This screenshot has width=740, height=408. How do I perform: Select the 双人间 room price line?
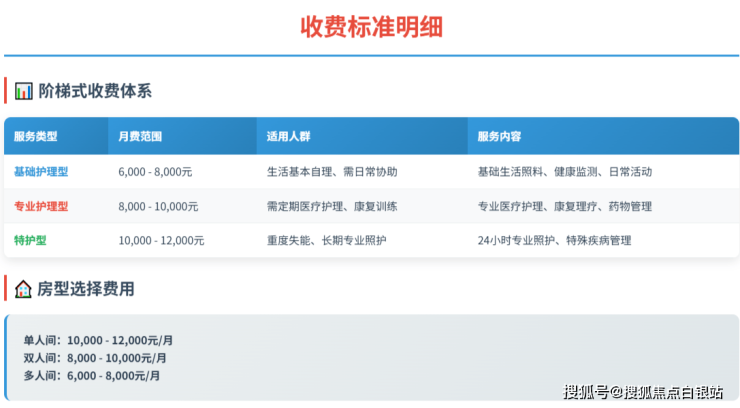pos(95,357)
